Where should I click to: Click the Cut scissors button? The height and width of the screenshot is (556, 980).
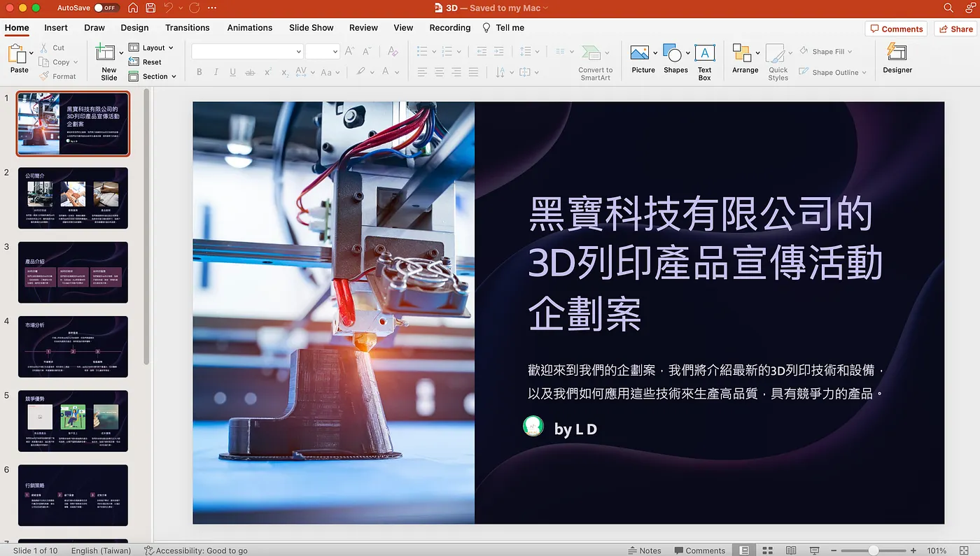coord(52,48)
